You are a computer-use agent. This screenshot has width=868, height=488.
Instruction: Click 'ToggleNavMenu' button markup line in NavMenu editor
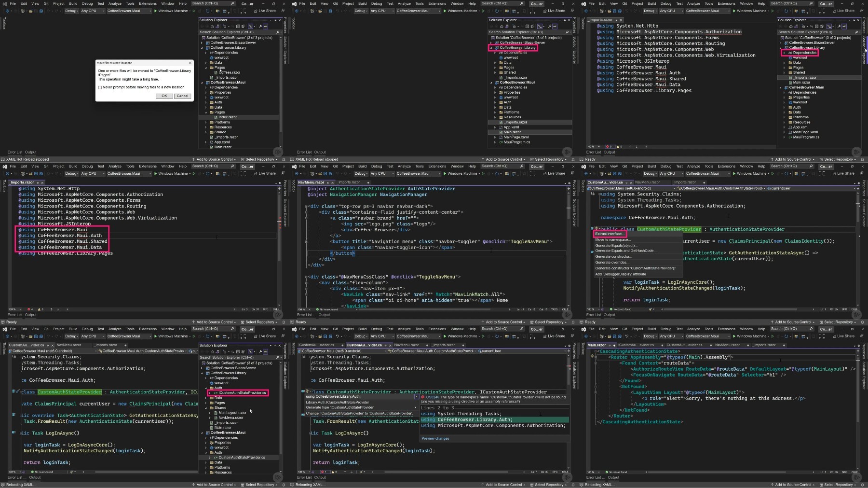(441, 241)
